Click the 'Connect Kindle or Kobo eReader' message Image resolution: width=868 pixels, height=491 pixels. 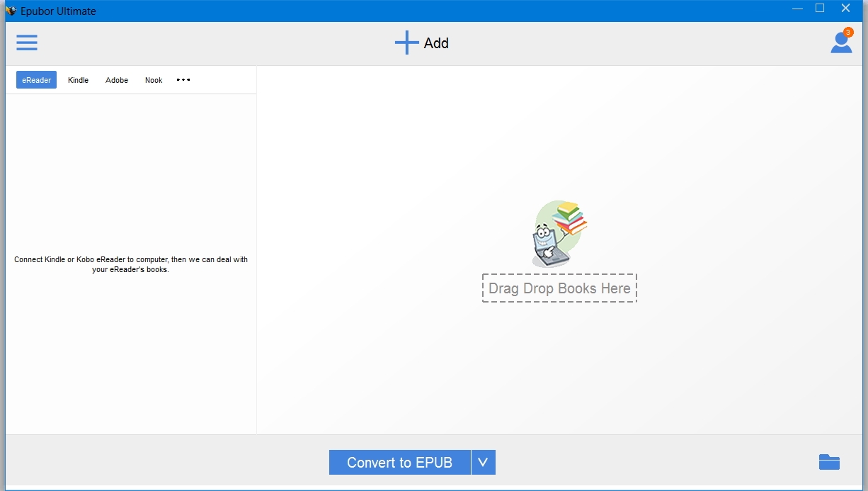131,264
